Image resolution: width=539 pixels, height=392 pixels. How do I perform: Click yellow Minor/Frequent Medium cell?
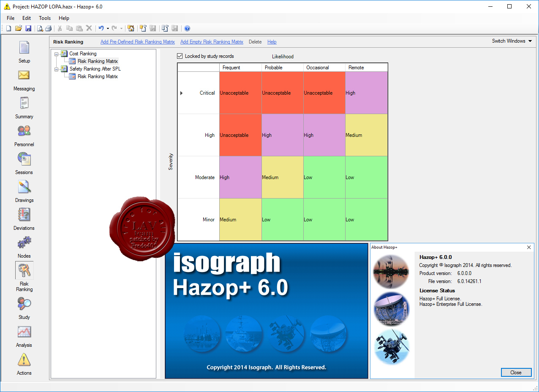(x=240, y=220)
